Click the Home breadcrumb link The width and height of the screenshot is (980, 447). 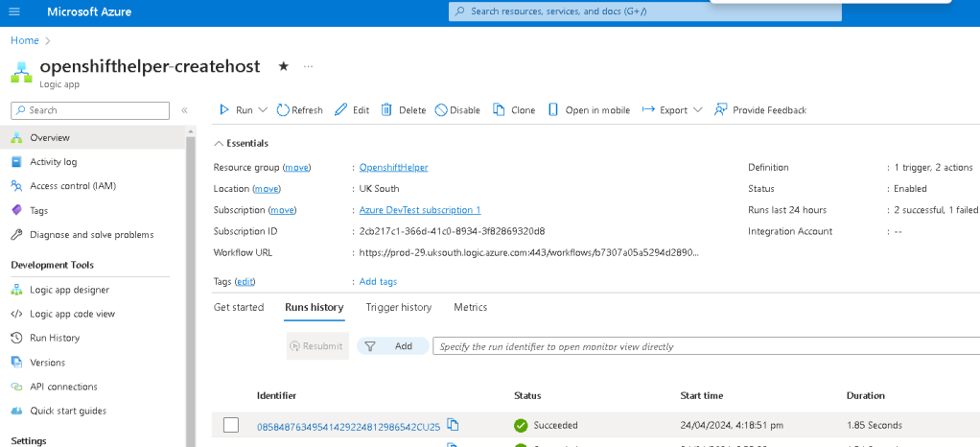(24, 40)
